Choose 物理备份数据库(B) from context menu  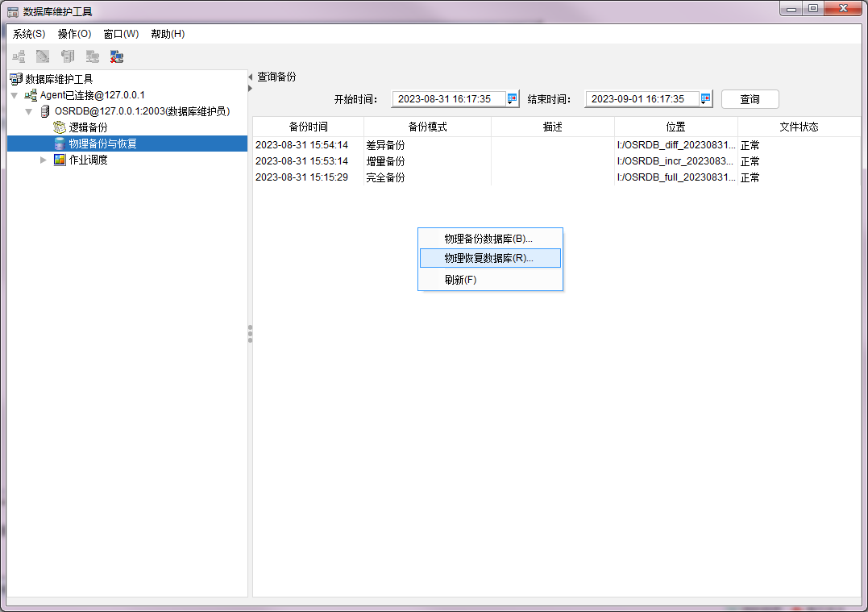pyautogui.click(x=488, y=239)
